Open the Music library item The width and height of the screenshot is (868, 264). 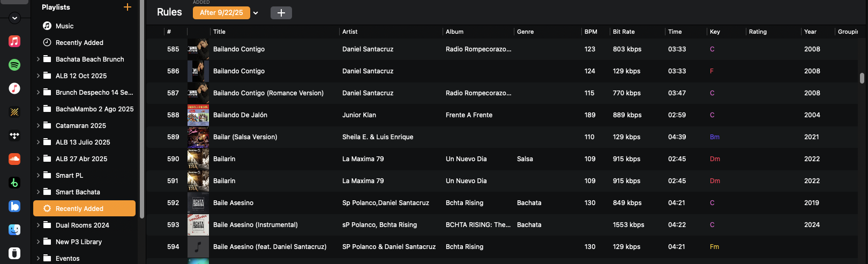tap(64, 26)
